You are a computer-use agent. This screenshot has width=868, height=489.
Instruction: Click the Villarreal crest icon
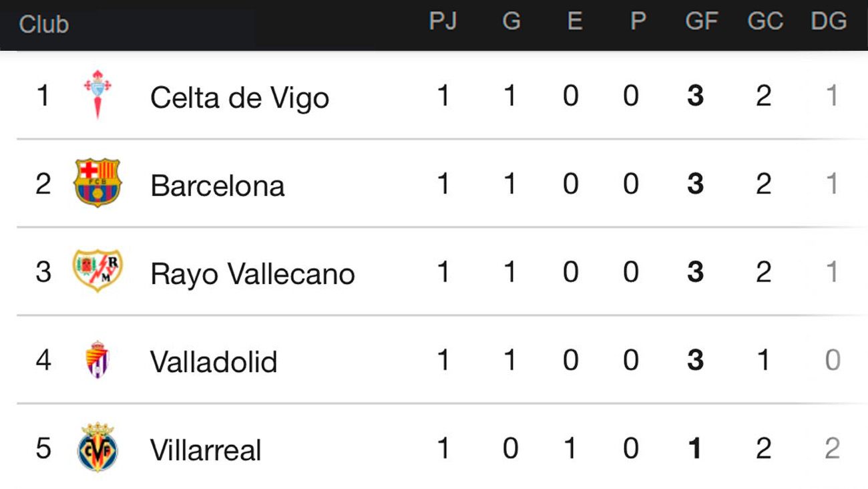[97, 448]
